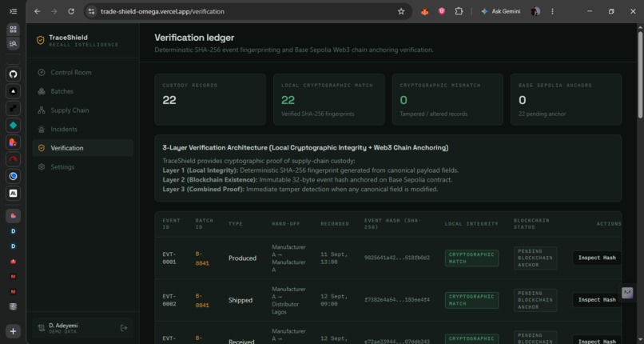Click the Blockchain Status column header
644x344 pixels.
[x=531, y=224]
